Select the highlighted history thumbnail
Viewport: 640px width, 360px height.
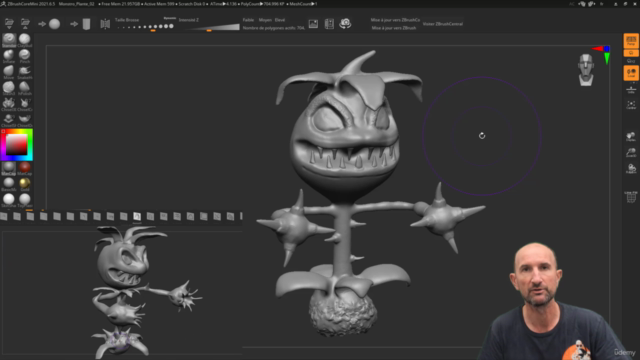tap(137, 216)
